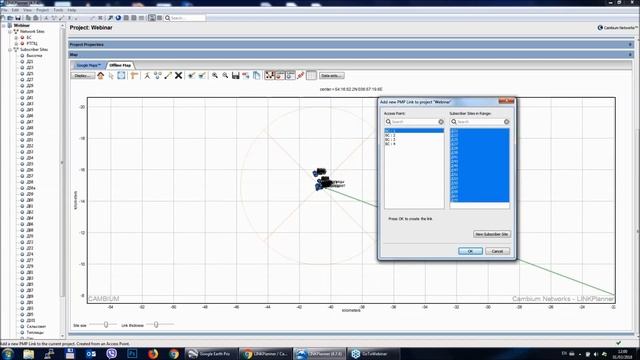Switch to the Google Maps tab
640x360 pixels.
click(88, 65)
